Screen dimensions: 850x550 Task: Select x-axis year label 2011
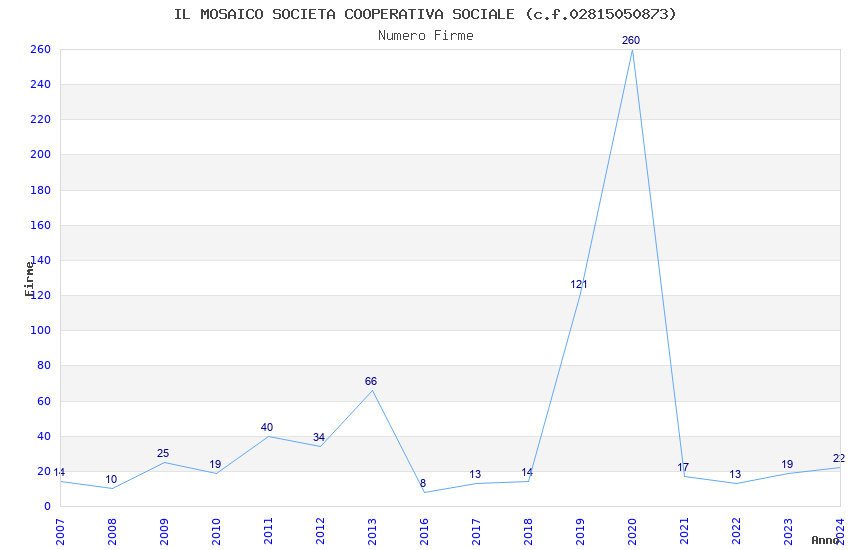[x=268, y=532]
